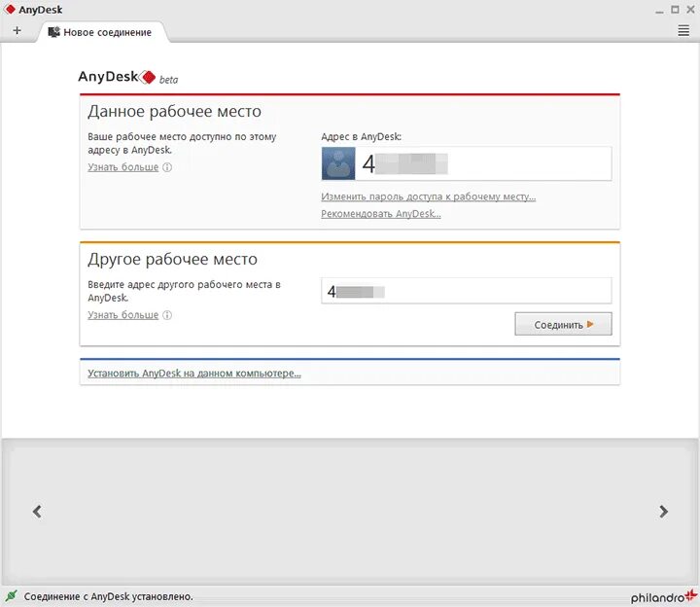Screen dimensions: 700x607
Task: Open Установить AnyDesk на данном компьютере link
Action: 194,373
